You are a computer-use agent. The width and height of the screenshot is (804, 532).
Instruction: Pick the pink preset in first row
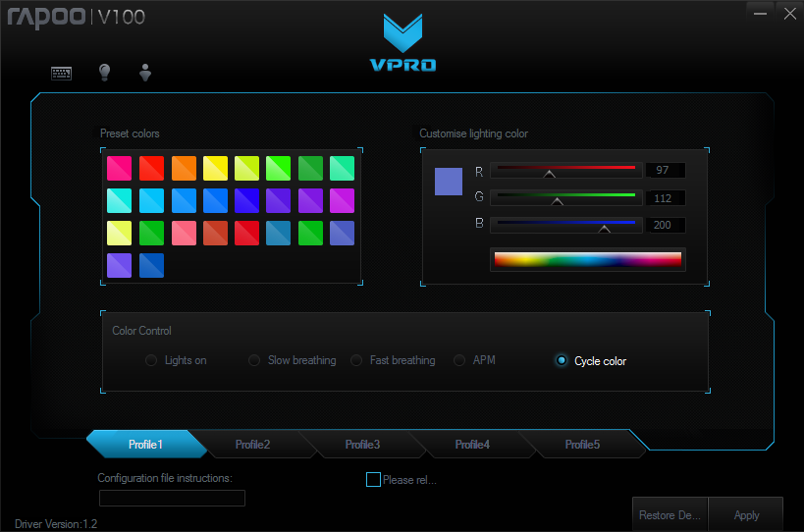[x=120, y=169]
